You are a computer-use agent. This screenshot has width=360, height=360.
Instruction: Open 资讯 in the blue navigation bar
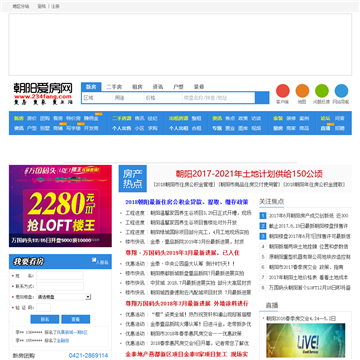pos(217,118)
